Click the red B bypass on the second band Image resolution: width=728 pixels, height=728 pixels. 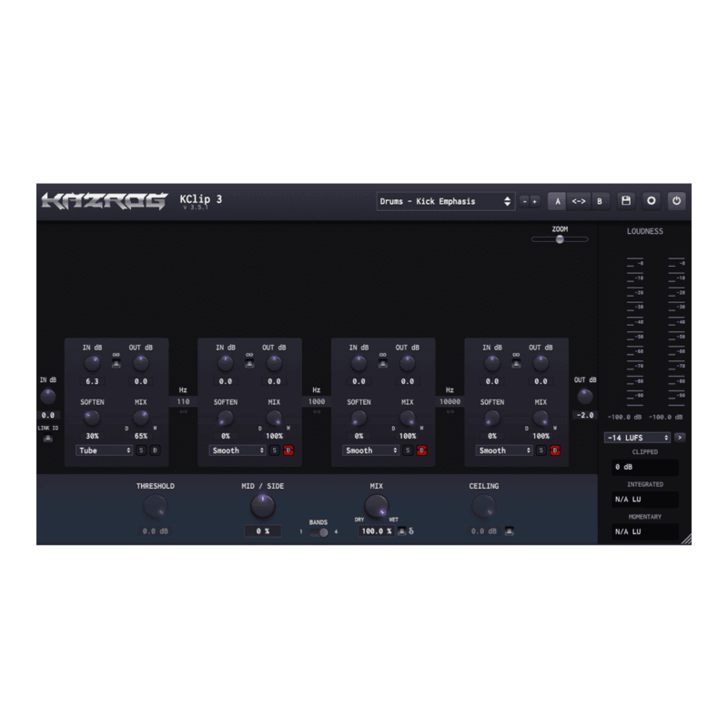pos(288,450)
